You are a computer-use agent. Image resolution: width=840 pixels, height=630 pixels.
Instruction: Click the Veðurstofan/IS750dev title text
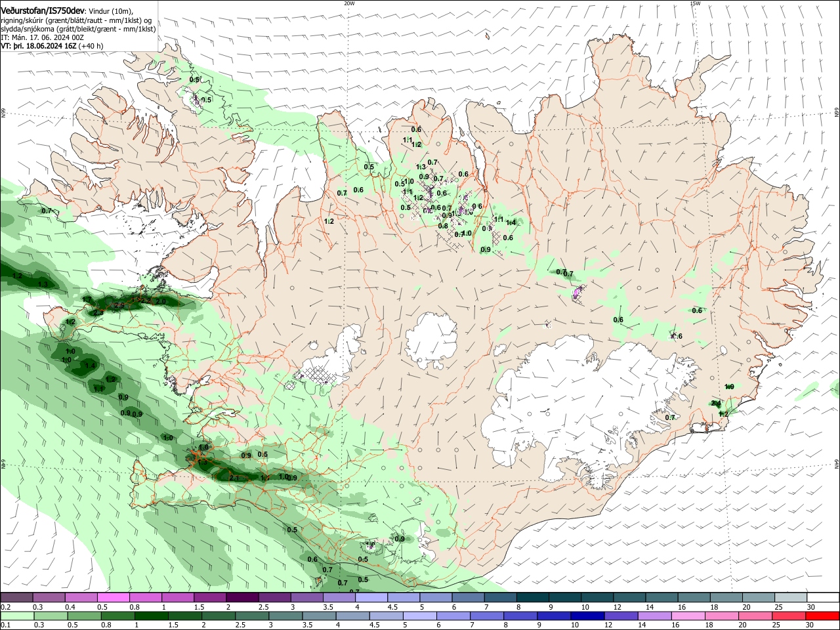tap(43, 11)
